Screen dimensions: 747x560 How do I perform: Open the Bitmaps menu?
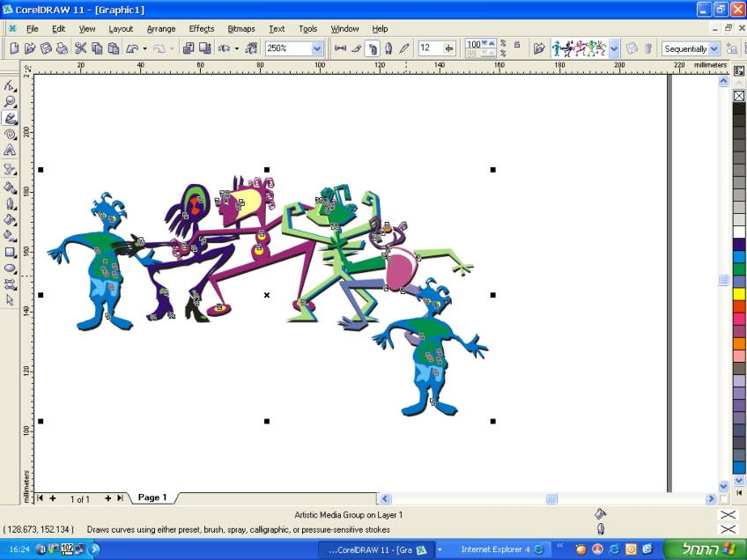point(241,28)
